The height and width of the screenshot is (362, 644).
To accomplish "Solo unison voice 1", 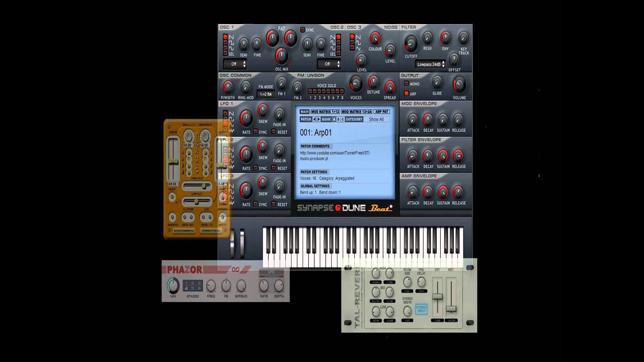I will [x=310, y=91].
